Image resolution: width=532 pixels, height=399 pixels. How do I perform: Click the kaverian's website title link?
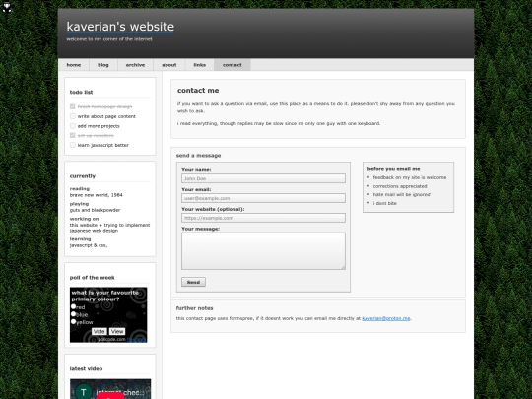(120, 27)
